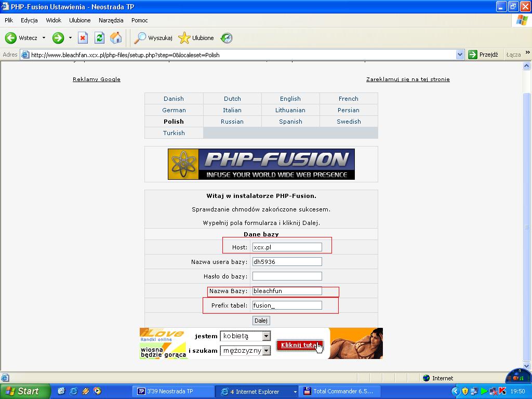Image resolution: width=532 pixels, height=399 pixels.
Task: Go to home page via house icon
Action: tap(116, 38)
